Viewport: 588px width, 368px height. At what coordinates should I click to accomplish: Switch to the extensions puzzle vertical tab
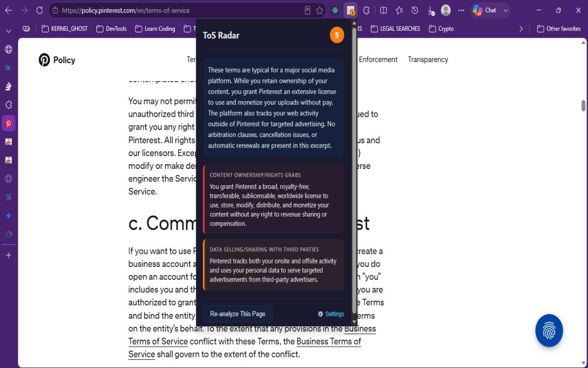point(8,104)
